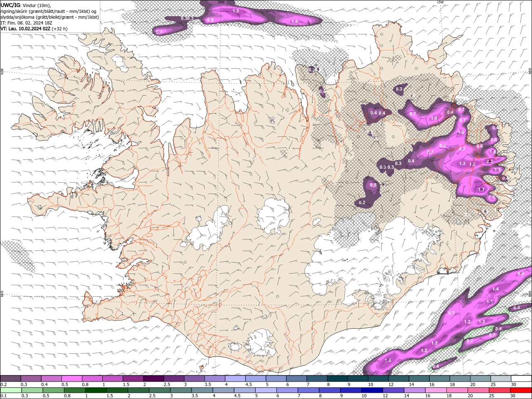Viewport: 532px width, 399px height.
Task: Click the dark purple upper-row legend swatch labeled 0.2
Action: [10, 379]
